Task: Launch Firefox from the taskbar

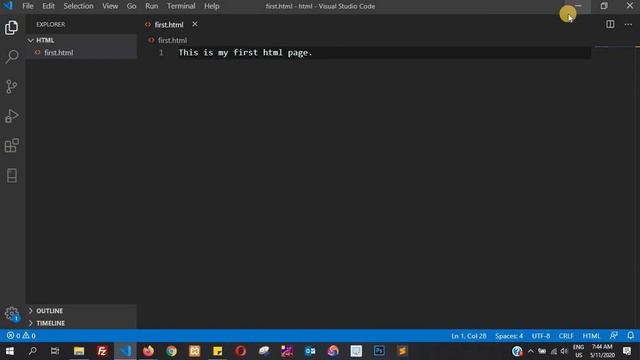Action: [x=148, y=351]
